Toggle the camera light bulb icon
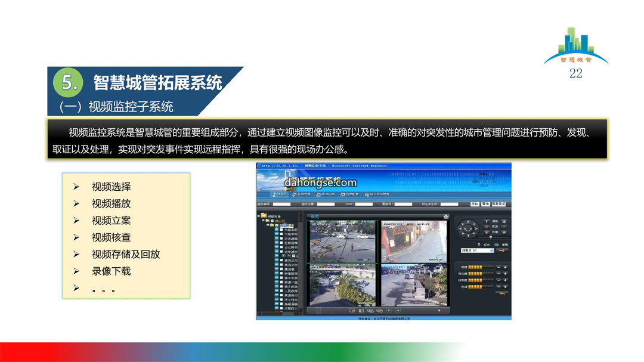This screenshot has height=362, width=644. [479, 245]
